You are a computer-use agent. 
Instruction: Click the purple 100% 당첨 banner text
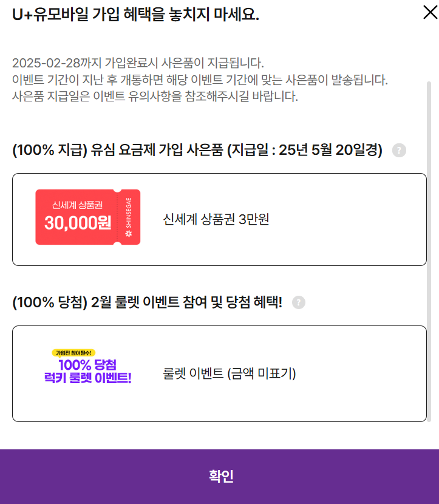pos(87,365)
